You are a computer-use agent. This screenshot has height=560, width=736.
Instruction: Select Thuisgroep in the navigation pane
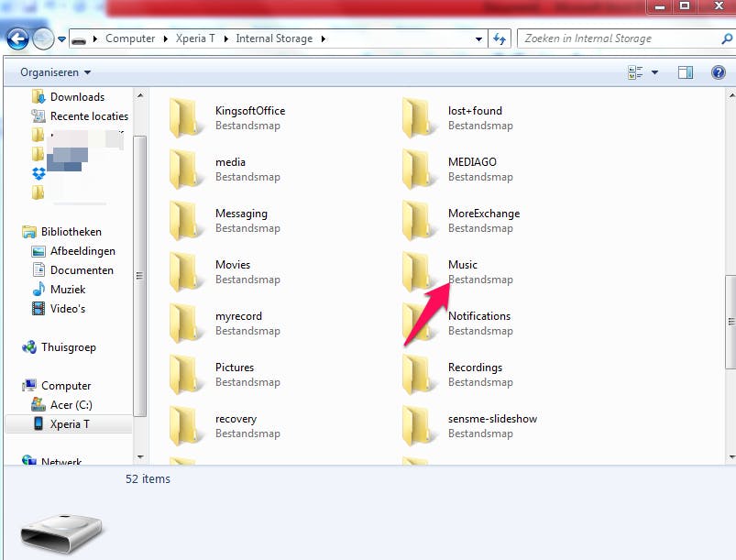click(x=69, y=347)
